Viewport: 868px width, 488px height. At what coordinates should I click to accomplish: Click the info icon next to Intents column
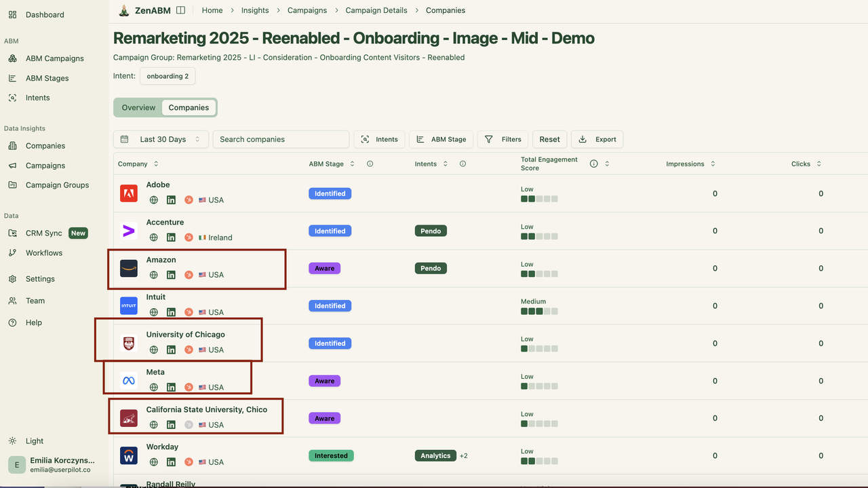coord(462,164)
